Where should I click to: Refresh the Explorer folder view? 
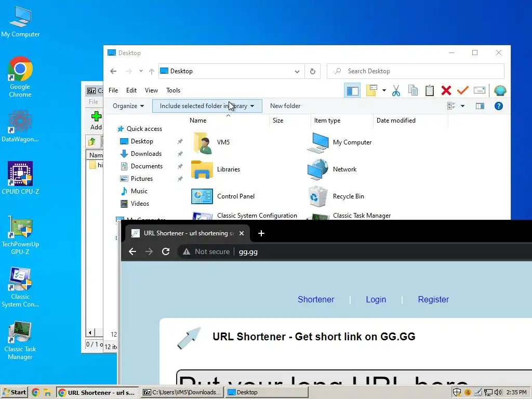[312, 71]
